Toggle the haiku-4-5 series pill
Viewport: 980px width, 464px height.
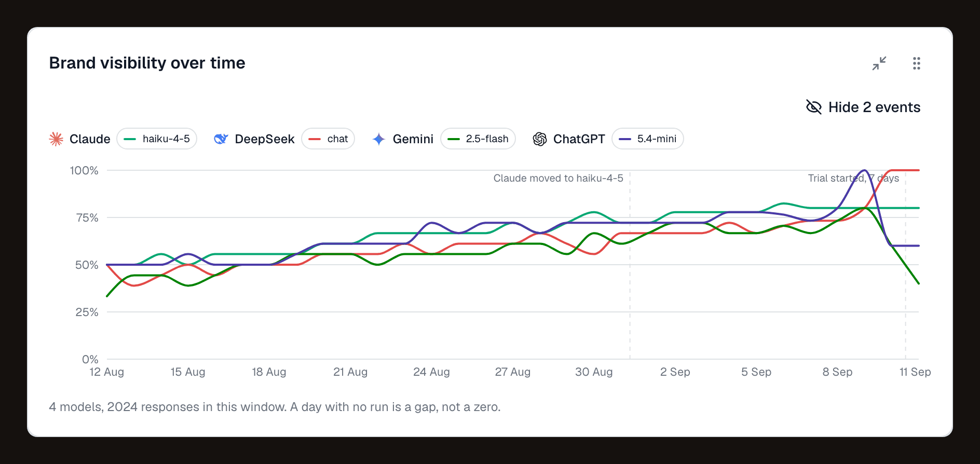click(157, 139)
